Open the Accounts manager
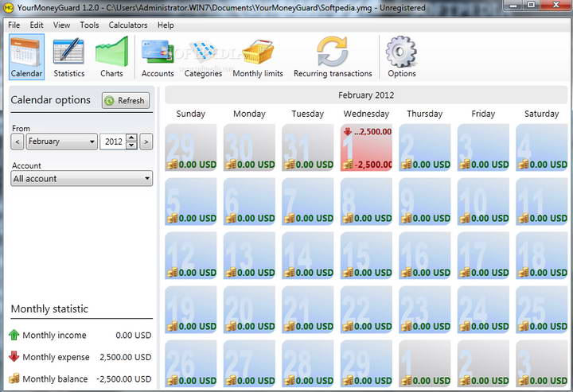Screen dimensions: 573x392 pos(158,57)
